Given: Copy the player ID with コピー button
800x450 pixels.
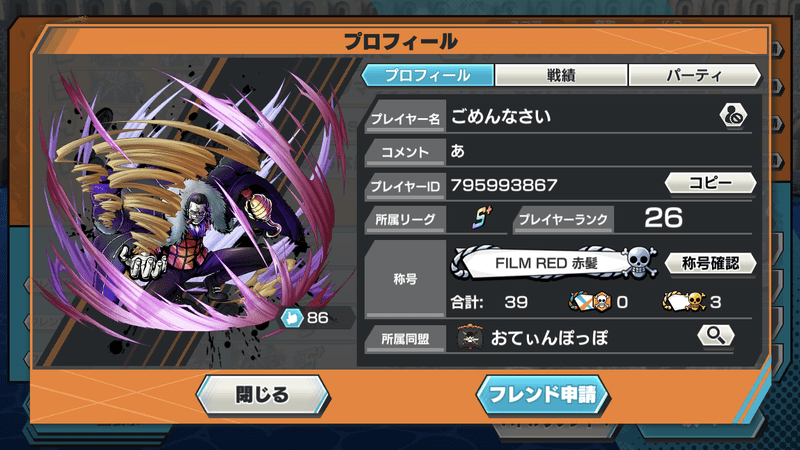Looking at the screenshot, I should pos(710,183).
